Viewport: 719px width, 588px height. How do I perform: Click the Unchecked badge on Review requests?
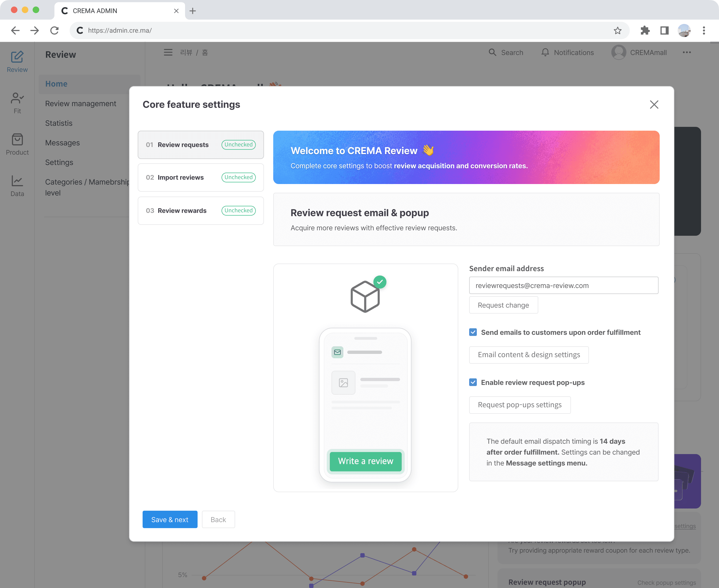point(239,145)
